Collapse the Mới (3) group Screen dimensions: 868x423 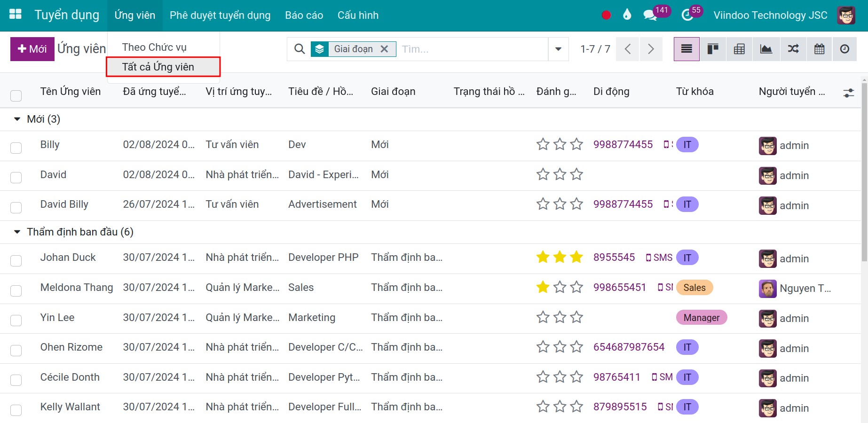pos(17,119)
